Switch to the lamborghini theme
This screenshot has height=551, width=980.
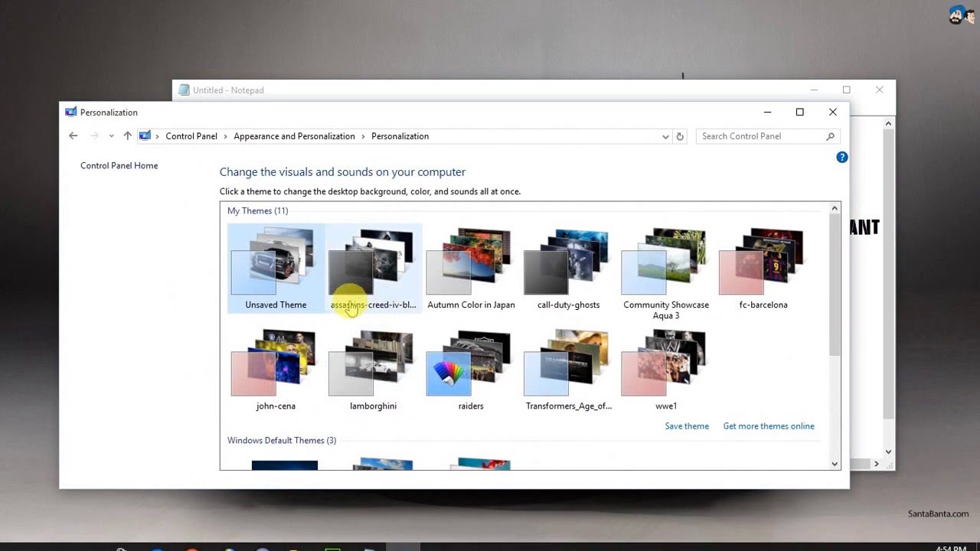point(374,370)
